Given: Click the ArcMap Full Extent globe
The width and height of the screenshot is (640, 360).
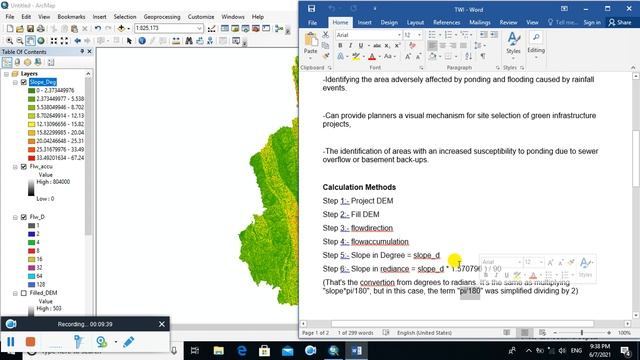Looking at the screenshot, I should [41, 41].
